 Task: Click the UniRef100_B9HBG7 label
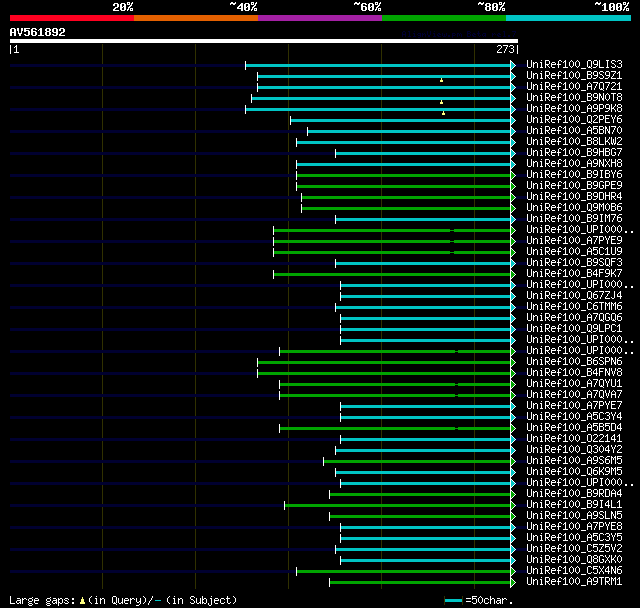coord(574,153)
